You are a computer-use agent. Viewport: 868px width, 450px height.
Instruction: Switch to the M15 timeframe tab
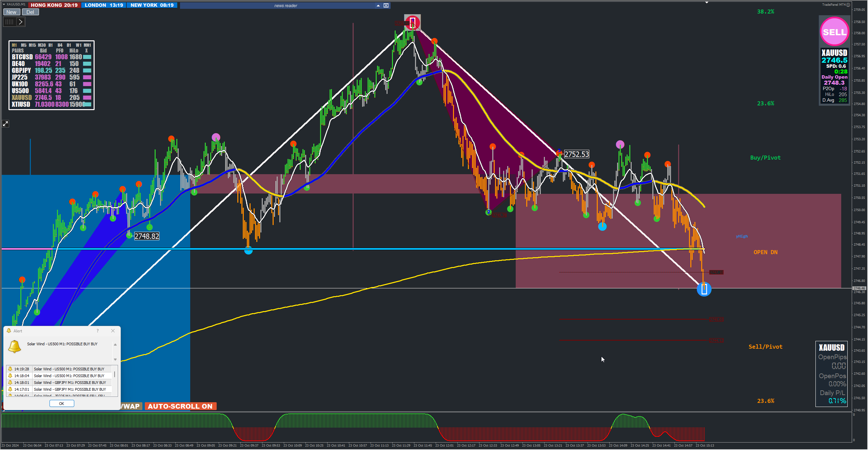[32, 45]
